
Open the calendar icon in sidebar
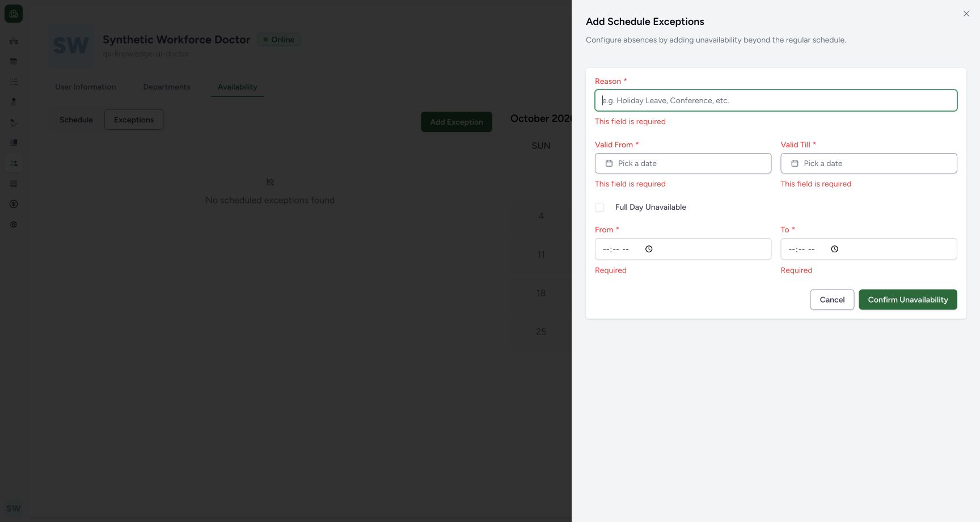(14, 61)
